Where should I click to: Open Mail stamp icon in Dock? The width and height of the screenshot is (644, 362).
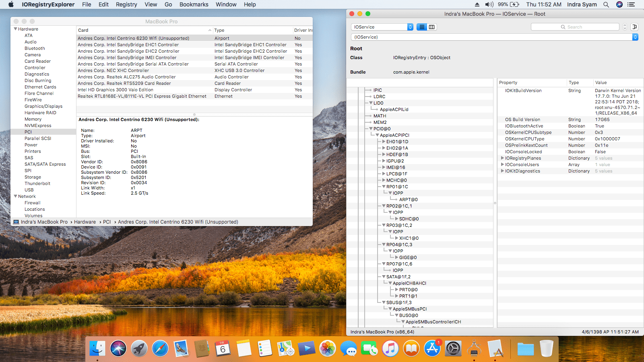(181, 348)
